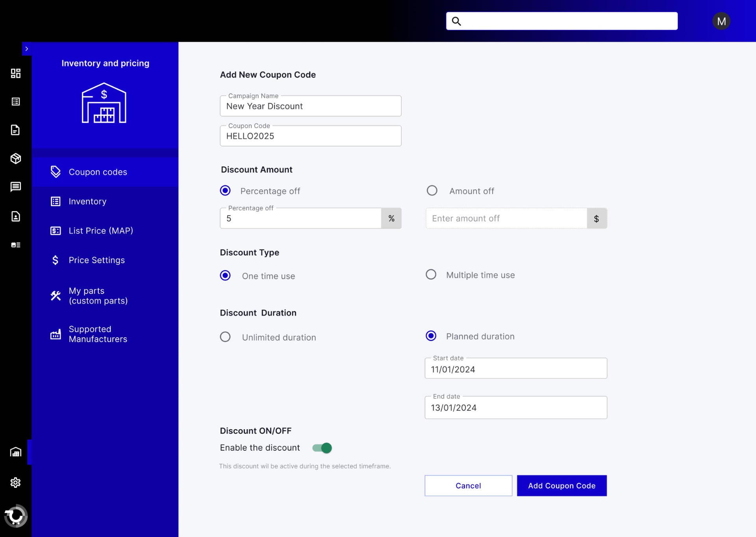756x537 pixels.
Task: Open Coupon codes menu item
Action: tap(105, 172)
